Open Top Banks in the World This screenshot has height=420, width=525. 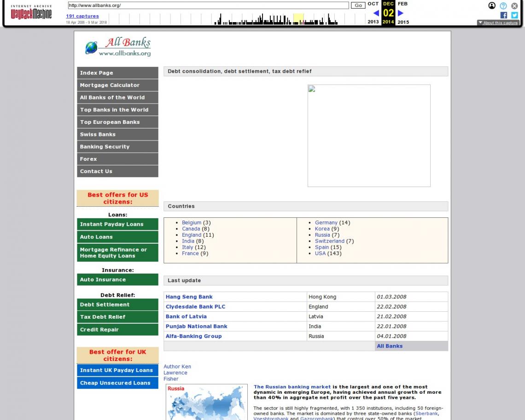[117, 110]
